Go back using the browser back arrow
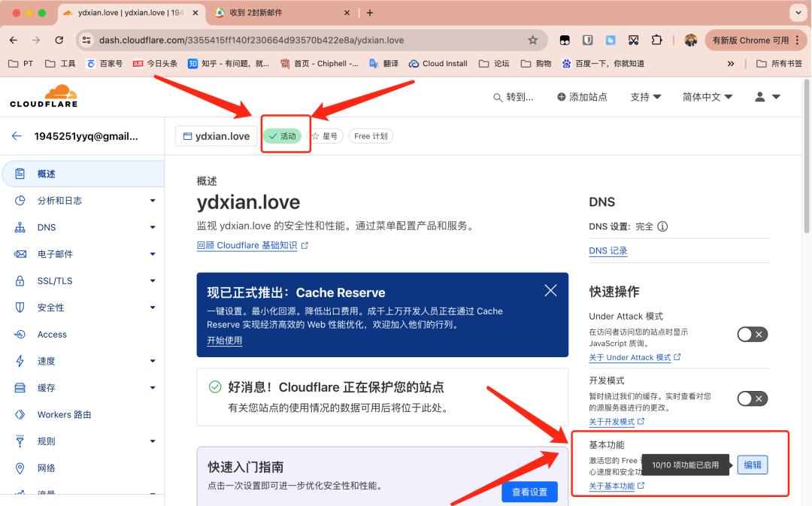The width and height of the screenshot is (812, 506). point(14,40)
